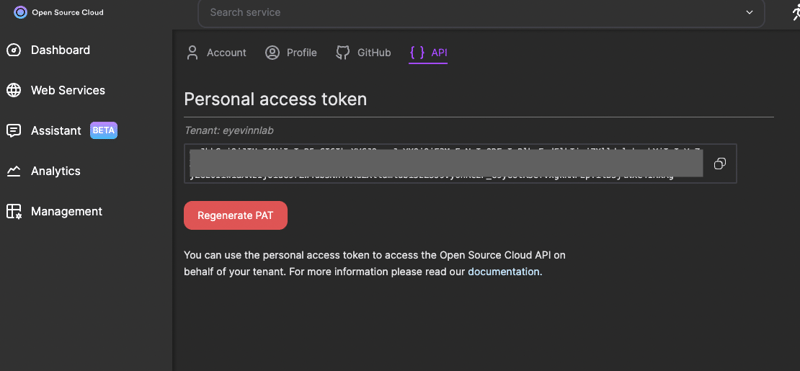
Task: Switch to the Profile tab
Action: click(291, 53)
